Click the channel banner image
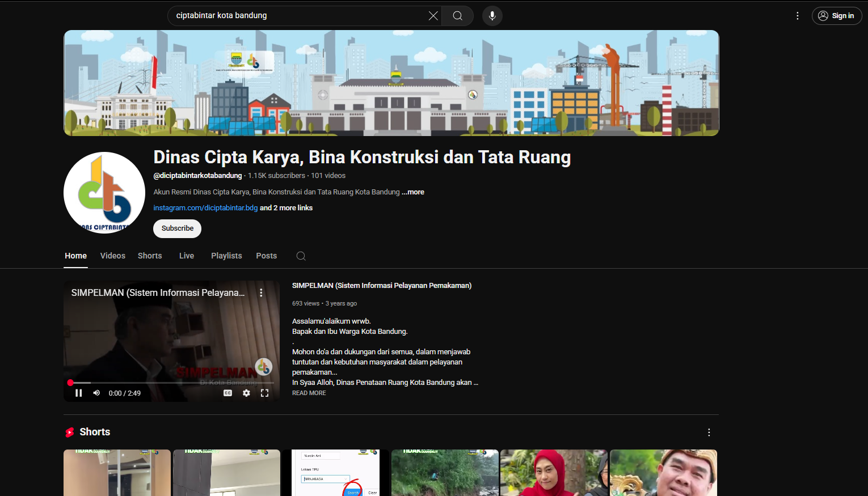The image size is (868, 496). tap(391, 83)
